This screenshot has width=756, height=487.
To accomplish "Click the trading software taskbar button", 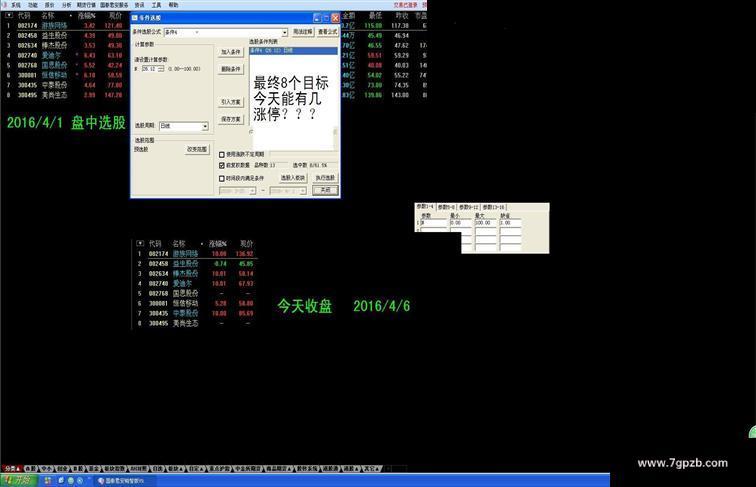I will [x=123, y=481].
